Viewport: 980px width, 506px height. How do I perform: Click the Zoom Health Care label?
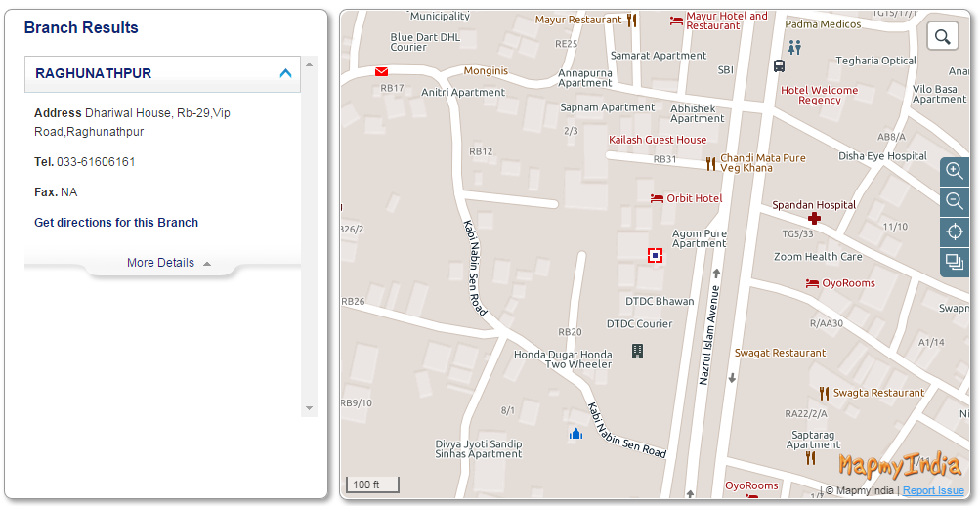click(x=818, y=257)
